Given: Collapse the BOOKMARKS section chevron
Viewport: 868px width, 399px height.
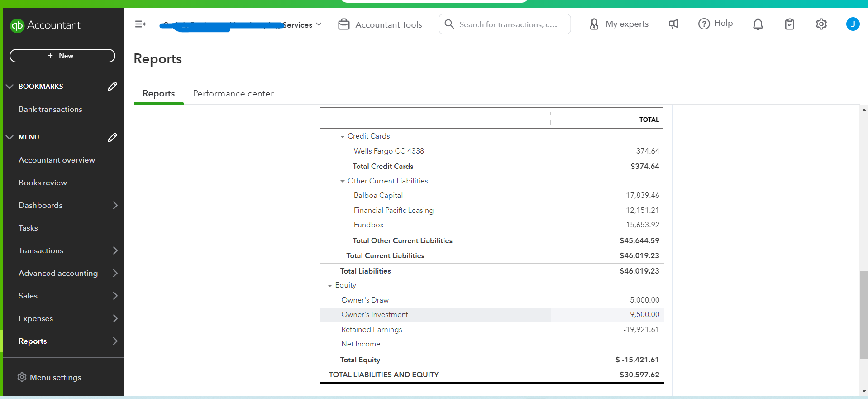Looking at the screenshot, I should click(10, 86).
